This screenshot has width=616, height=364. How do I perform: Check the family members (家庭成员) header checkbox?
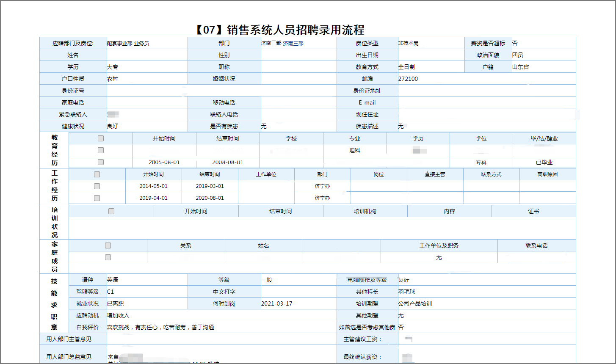tap(108, 245)
